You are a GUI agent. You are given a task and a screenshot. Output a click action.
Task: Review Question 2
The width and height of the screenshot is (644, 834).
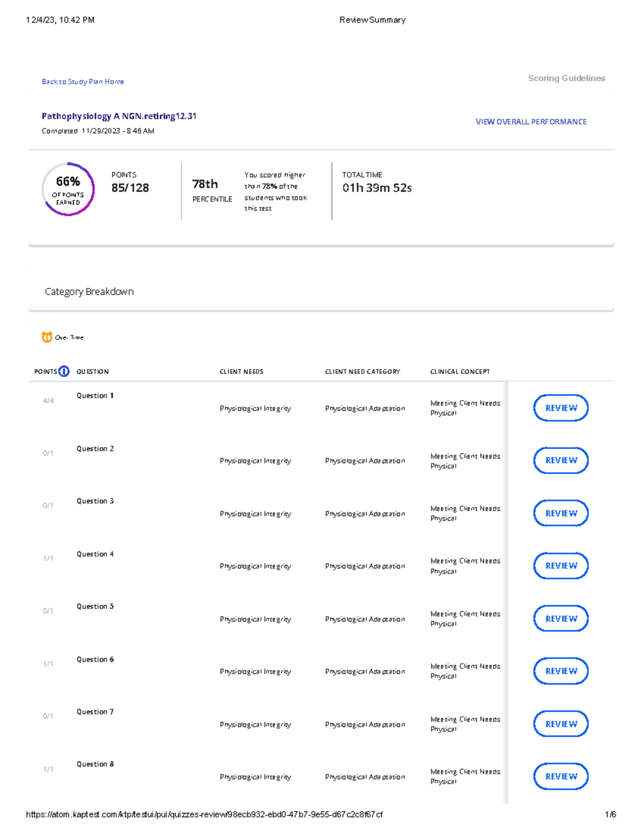(x=561, y=460)
